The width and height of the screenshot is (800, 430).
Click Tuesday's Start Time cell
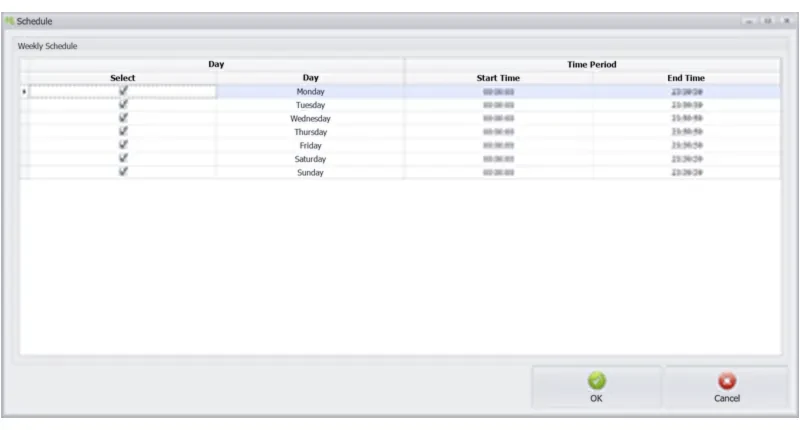pyautogui.click(x=498, y=105)
